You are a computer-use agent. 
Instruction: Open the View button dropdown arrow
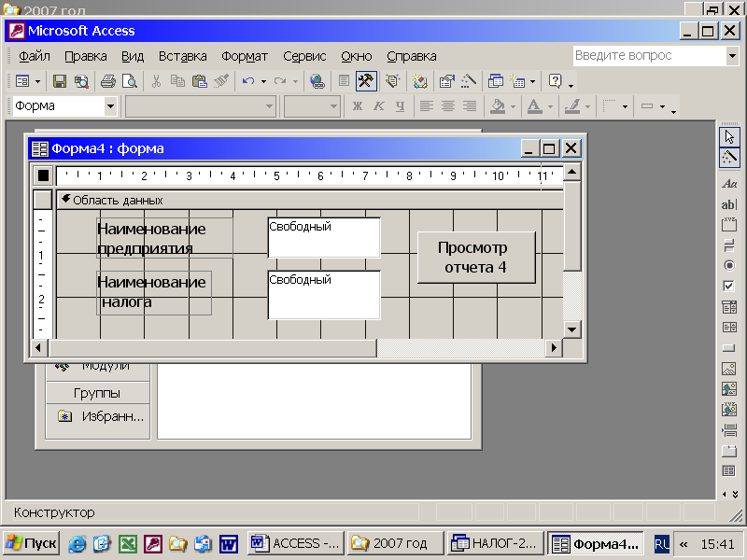pyautogui.click(x=37, y=81)
